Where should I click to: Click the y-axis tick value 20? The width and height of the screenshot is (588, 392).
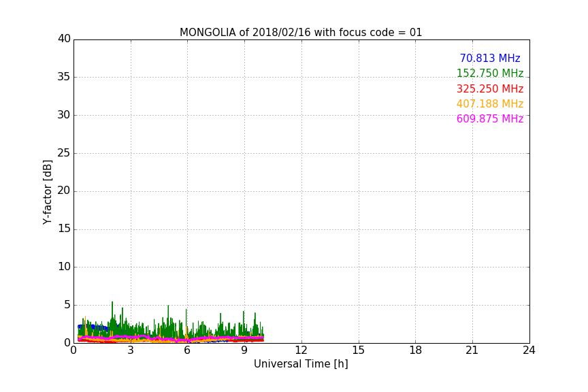tap(64, 191)
